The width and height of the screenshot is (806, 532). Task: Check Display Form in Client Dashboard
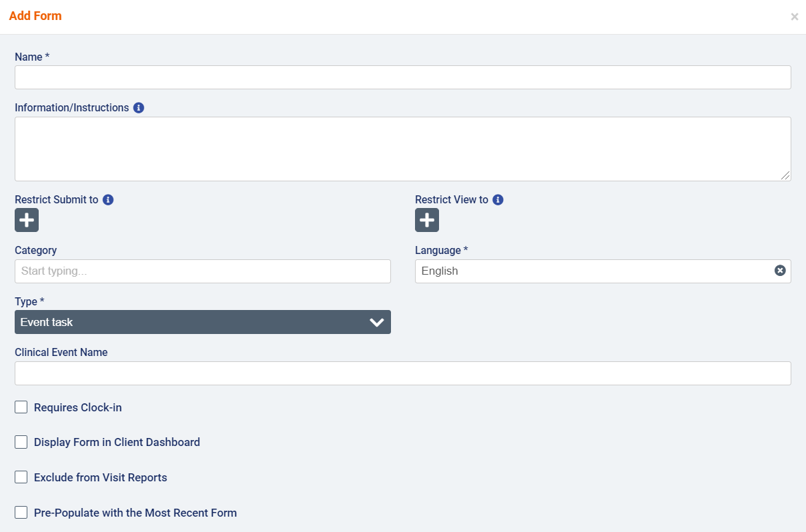point(21,442)
